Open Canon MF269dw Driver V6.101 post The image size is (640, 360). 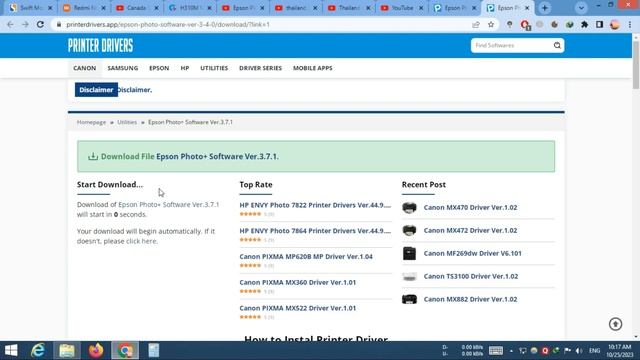(x=472, y=253)
